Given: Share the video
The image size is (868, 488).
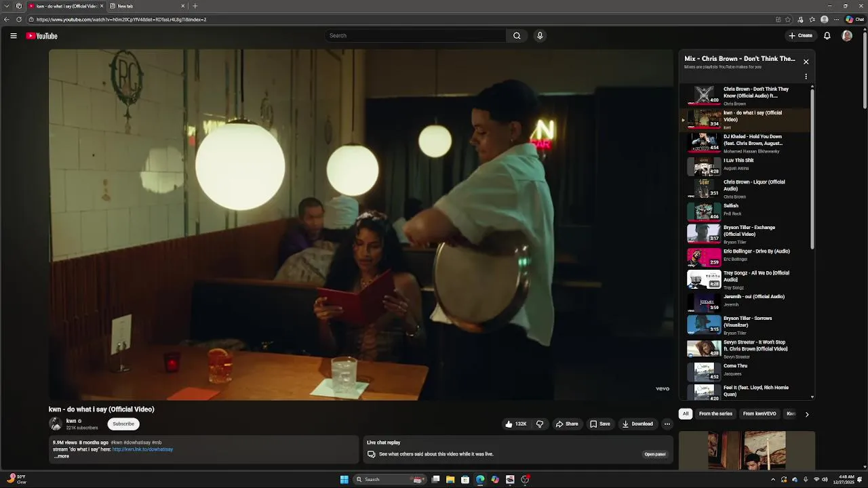Looking at the screenshot, I should coord(567,424).
